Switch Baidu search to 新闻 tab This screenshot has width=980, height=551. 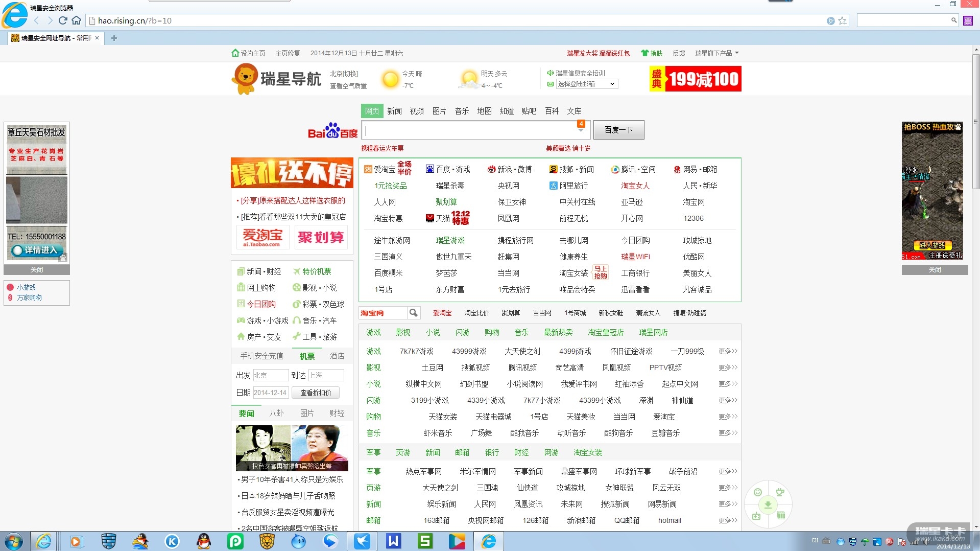click(394, 111)
